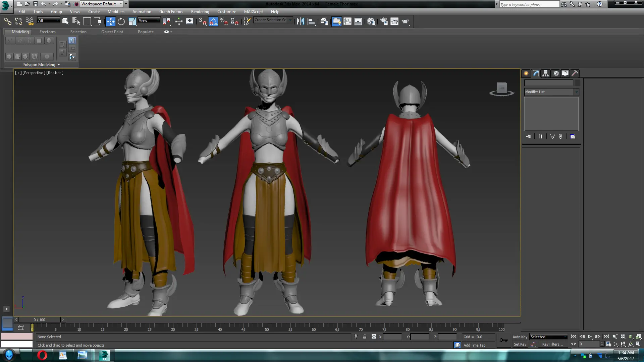This screenshot has width=644, height=362.
Task: Toggle the Graphite ribbon display
Action: click(336, 21)
